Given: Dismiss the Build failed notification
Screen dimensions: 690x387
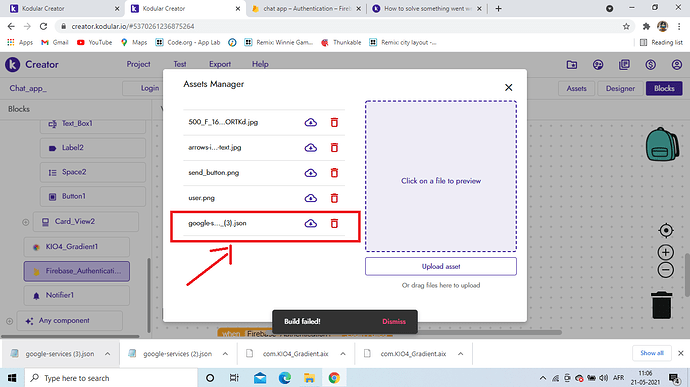Looking at the screenshot, I should click(394, 321).
